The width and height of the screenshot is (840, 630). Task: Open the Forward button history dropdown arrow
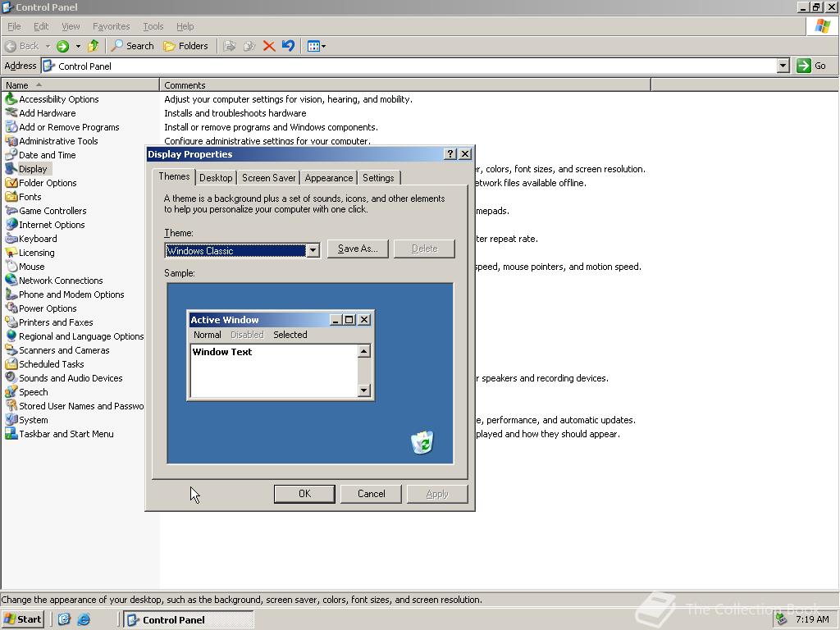tap(78, 46)
